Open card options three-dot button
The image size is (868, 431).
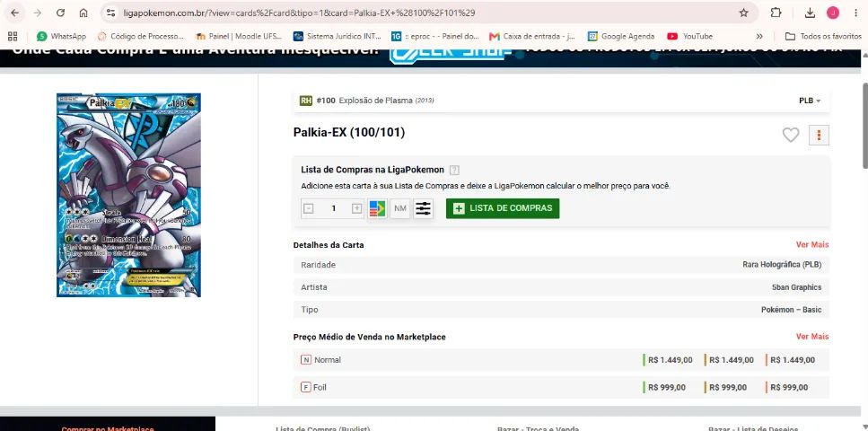click(x=819, y=135)
